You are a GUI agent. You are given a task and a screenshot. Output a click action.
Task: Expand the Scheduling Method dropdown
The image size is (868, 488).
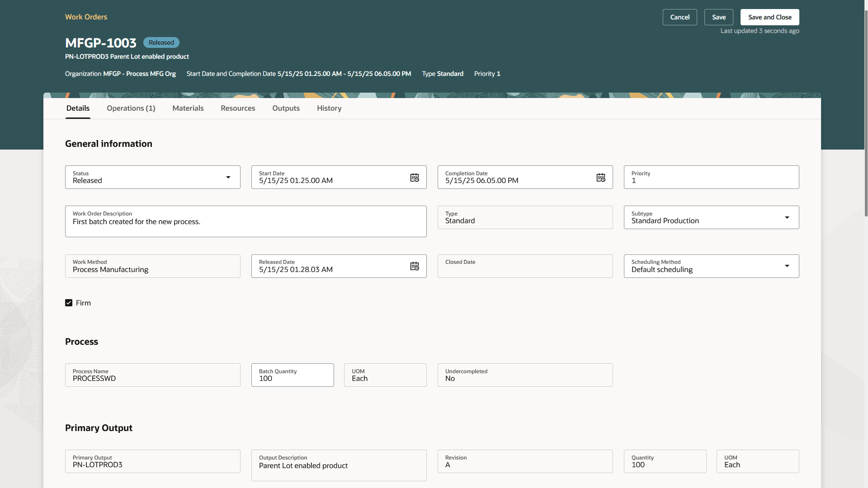click(787, 266)
